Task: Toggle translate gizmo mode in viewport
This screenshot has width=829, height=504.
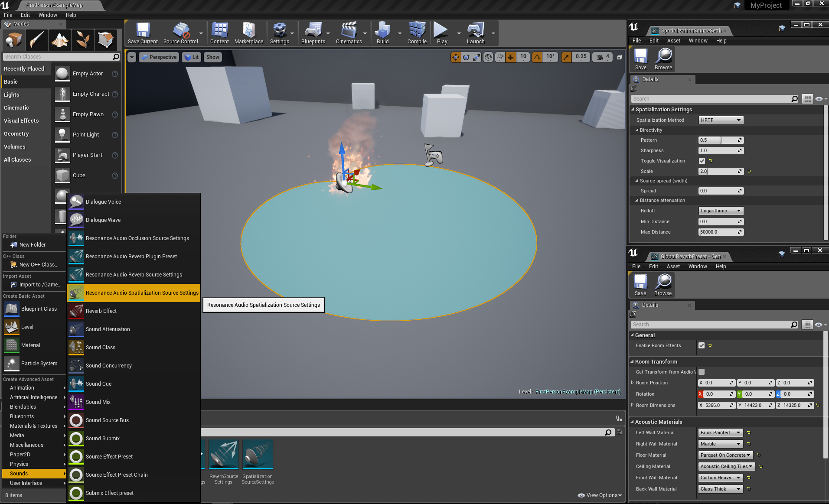Action: (x=455, y=57)
